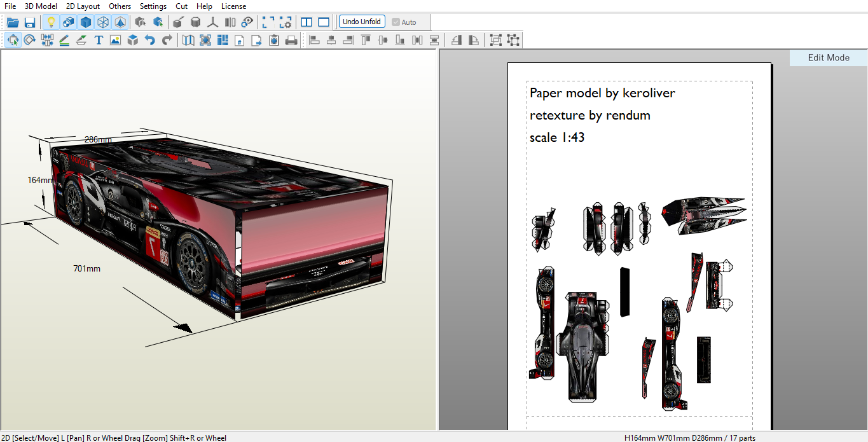This screenshot has height=442, width=868.
Task: Click the Undo Unfold button
Action: 362,22
